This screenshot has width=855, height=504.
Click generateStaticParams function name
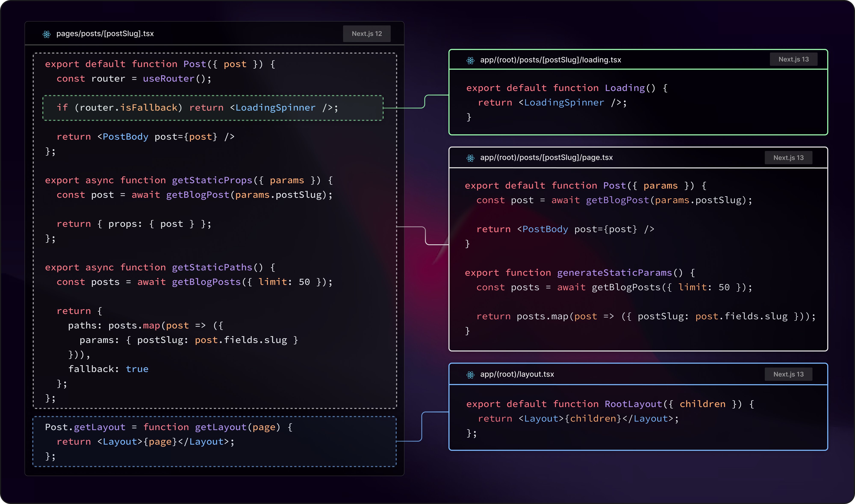coord(614,273)
